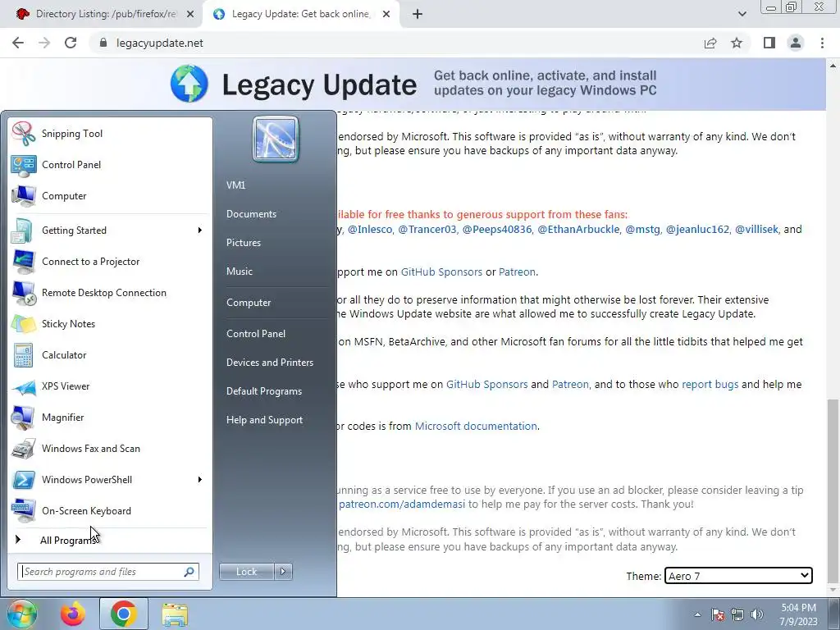Open the shutdown options arrow beside Lock
The height and width of the screenshot is (630, 840).
(283, 572)
